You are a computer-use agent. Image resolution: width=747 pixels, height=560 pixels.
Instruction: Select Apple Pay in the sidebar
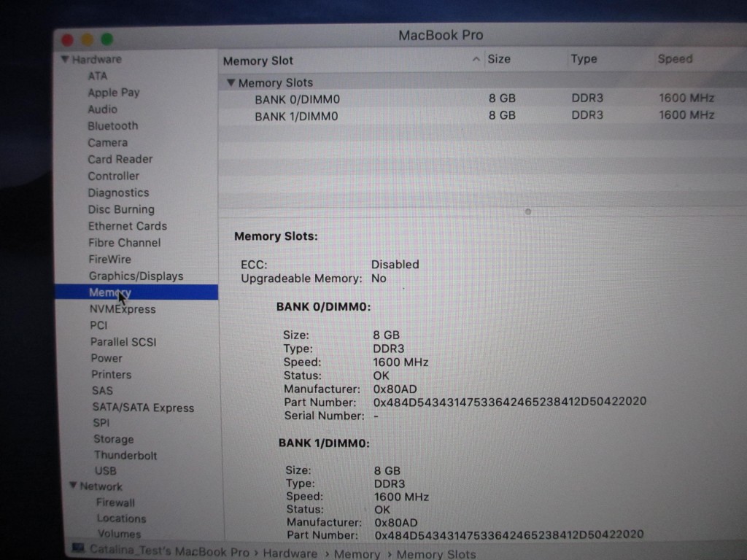click(113, 93)
